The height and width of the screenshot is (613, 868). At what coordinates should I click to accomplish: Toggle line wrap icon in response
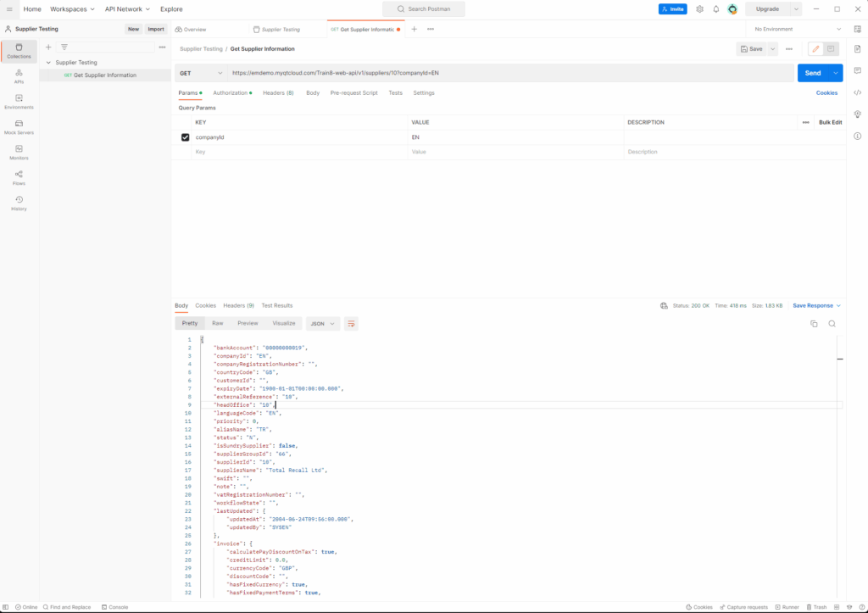click(352, 324)
